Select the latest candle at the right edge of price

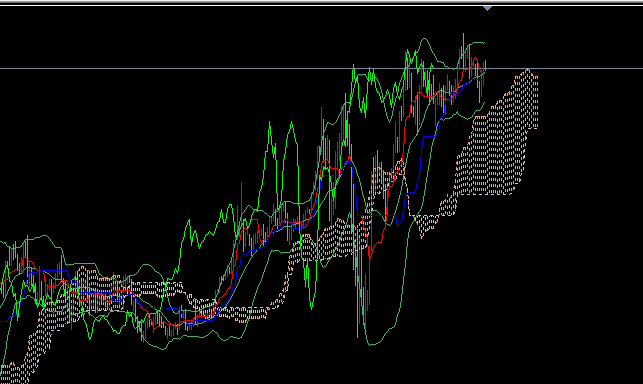(x=485, y=72)
